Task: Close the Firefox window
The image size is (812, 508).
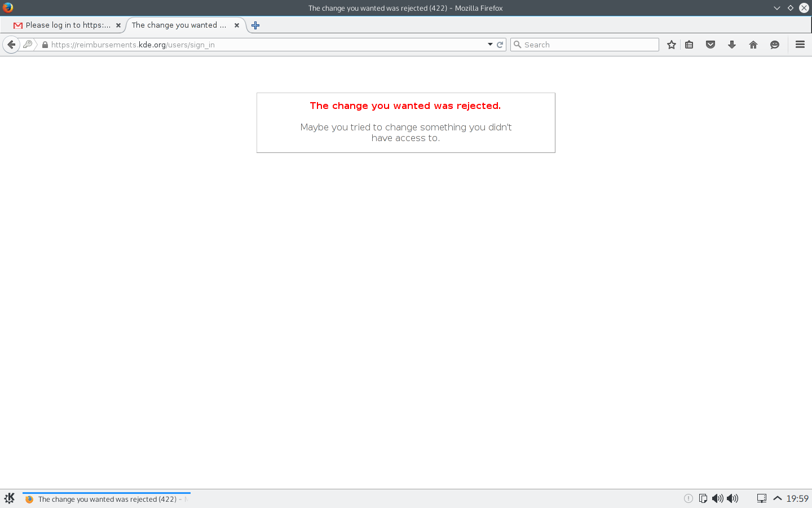Action: pos(804,8)
